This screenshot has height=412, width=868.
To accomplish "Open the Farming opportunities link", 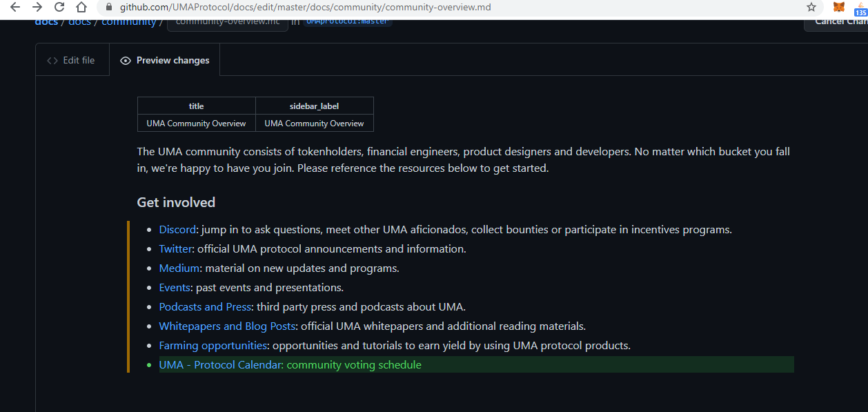I will [213, 346].
